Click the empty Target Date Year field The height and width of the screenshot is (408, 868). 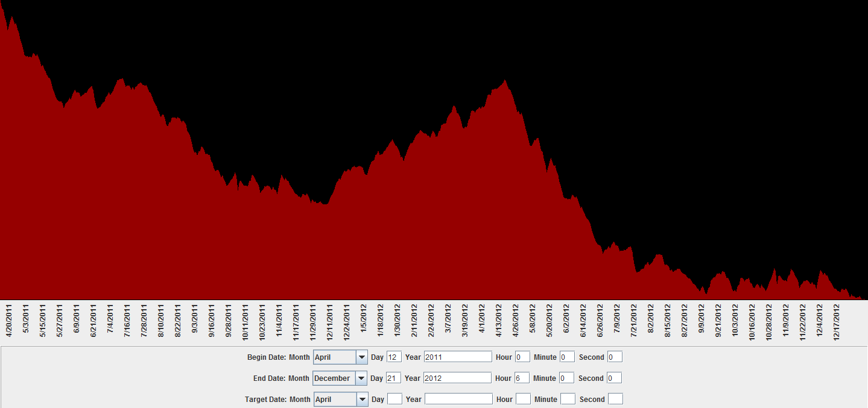tap(458, 400)
